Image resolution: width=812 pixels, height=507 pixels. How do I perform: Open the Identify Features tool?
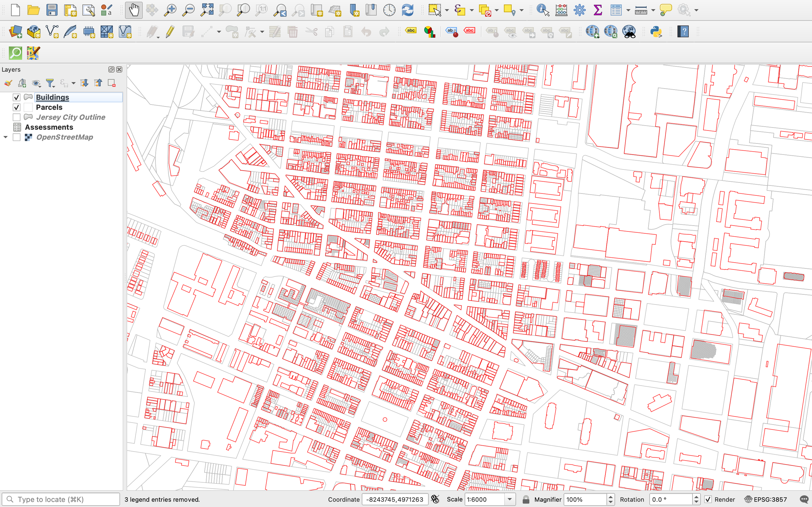(x=542, y=10)
